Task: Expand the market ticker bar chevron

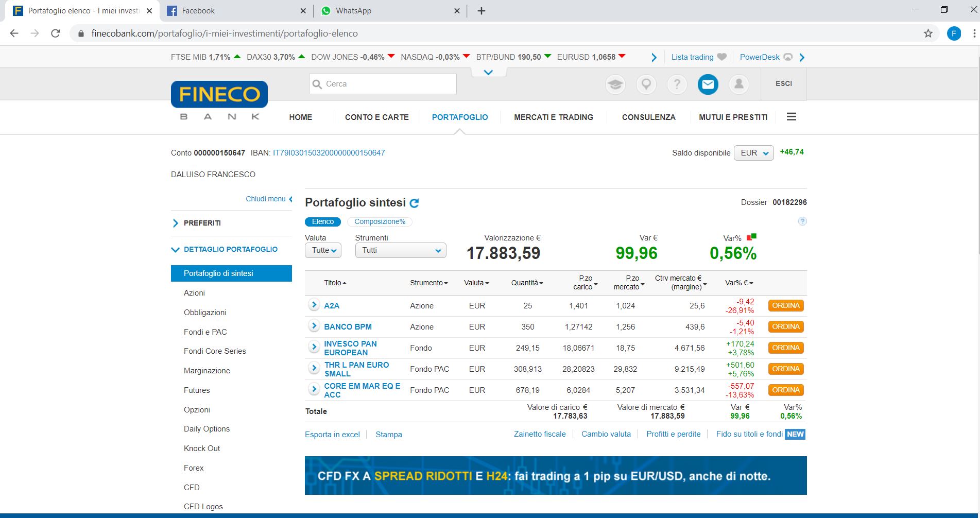Action: (488, 72)
